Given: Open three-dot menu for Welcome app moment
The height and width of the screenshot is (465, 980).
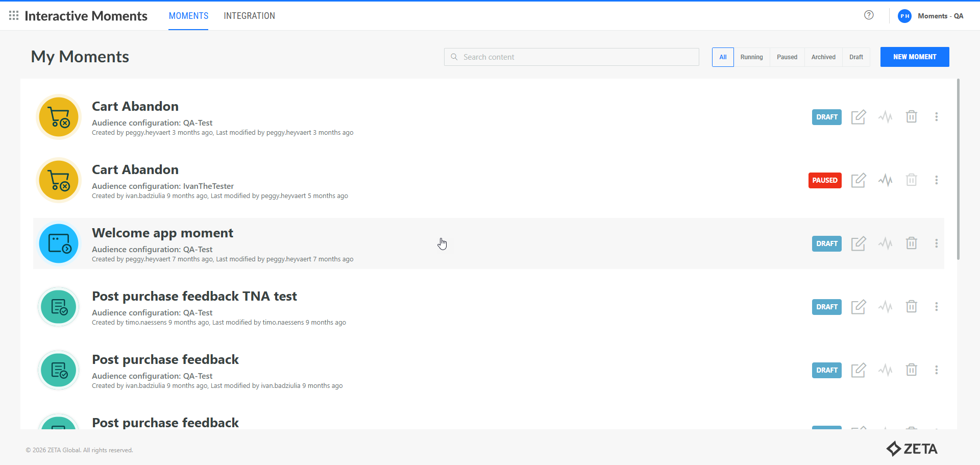Looking at the screenshot, I should click(936, 243).
